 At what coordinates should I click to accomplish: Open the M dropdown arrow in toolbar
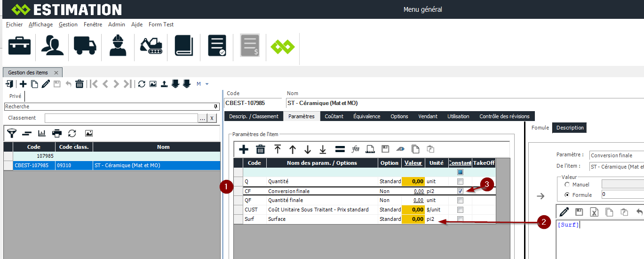point(207,84)
